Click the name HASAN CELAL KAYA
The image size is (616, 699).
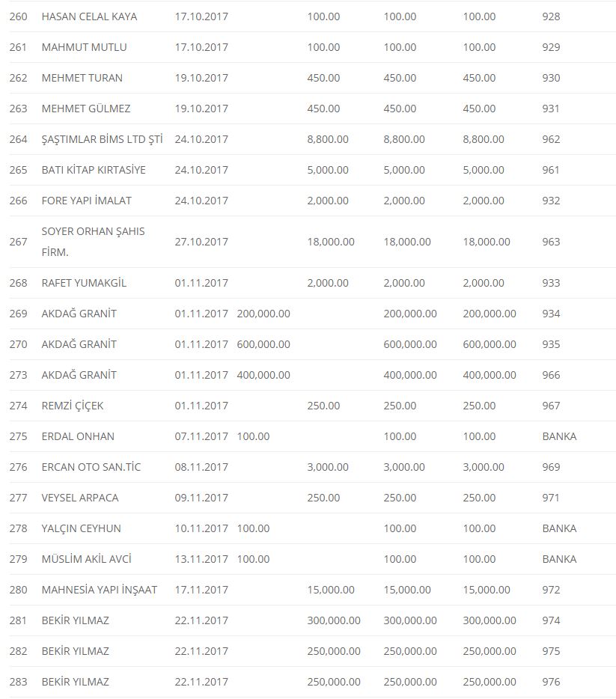[x=89, y=16]
